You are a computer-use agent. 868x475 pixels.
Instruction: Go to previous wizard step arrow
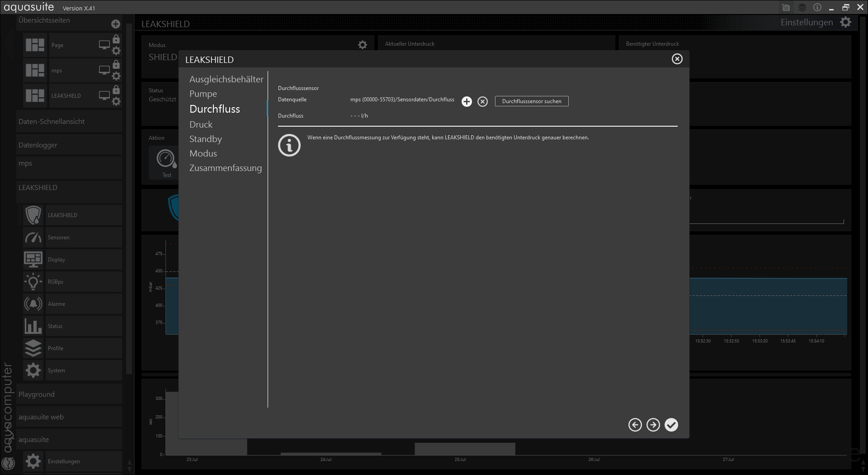635,425
